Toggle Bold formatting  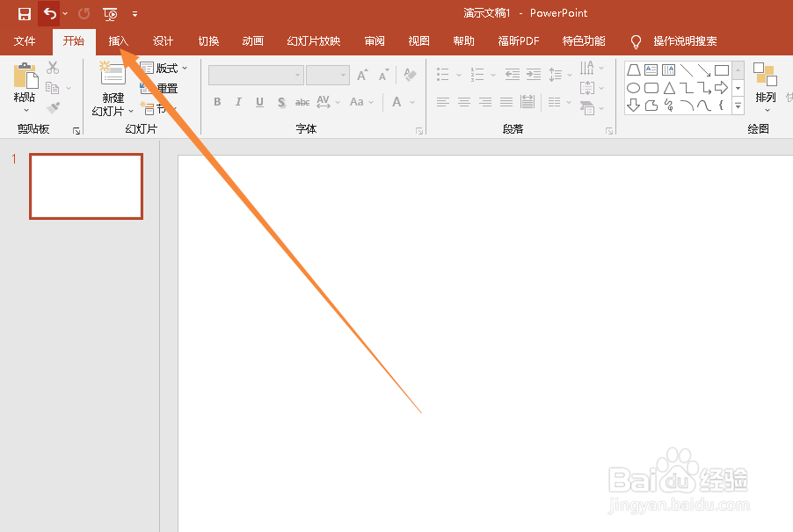click(x=217, y=102)
